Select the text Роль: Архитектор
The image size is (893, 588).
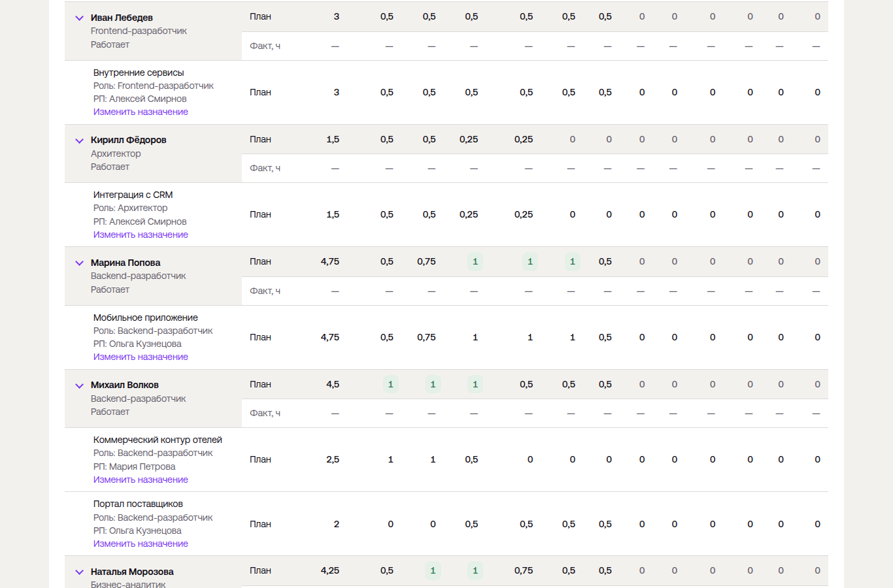[x=130, y=208]
